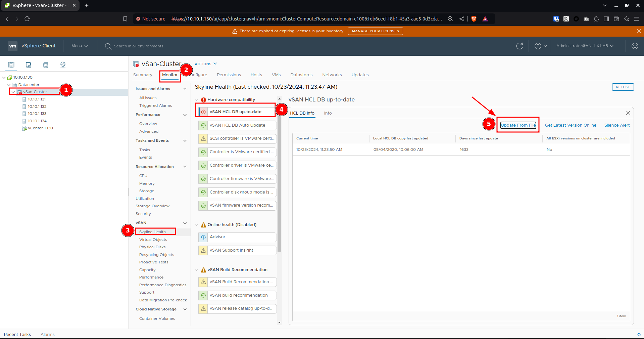This screenshot has height=339, width=644.
Task: Open the Storage inventory view icon
Action: coord(46,65)
